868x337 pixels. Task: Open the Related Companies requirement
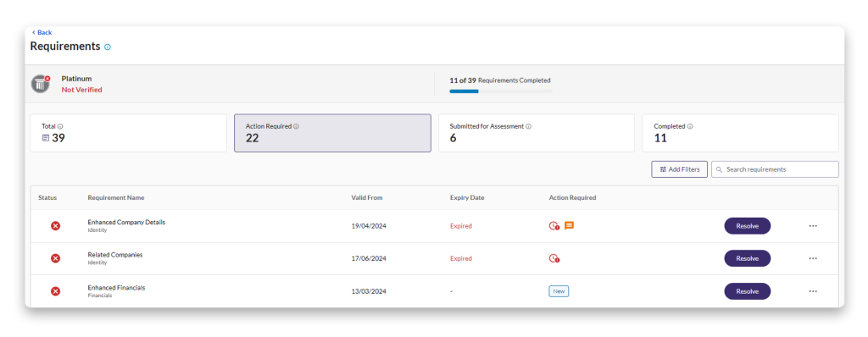click(x=115, y=255)
